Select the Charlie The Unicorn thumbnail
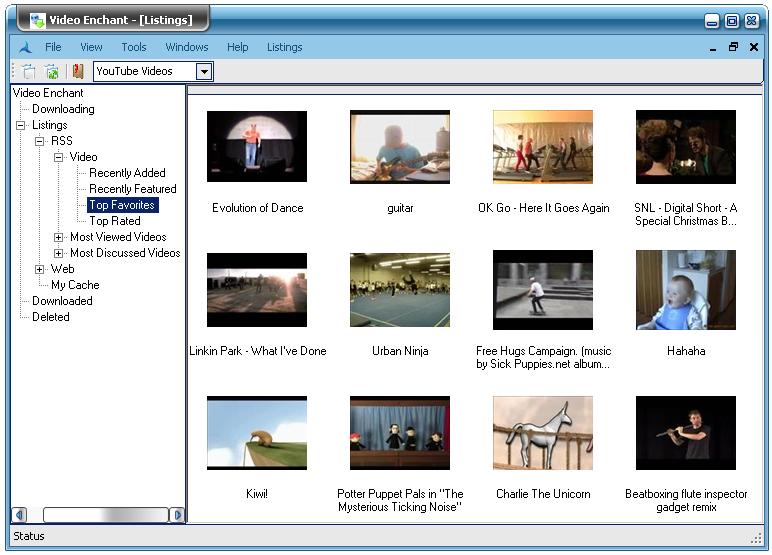This screenshot has width=772, height=555. pyautogui.click(x=543, y=432)
